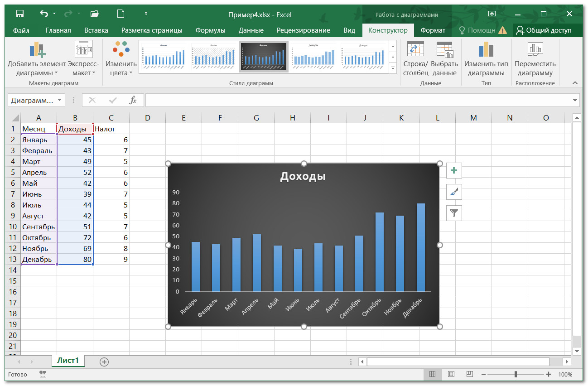Screen dimensions: 588x386
Task: Select the dark chart style thumbnail
Action: point(263,57)
